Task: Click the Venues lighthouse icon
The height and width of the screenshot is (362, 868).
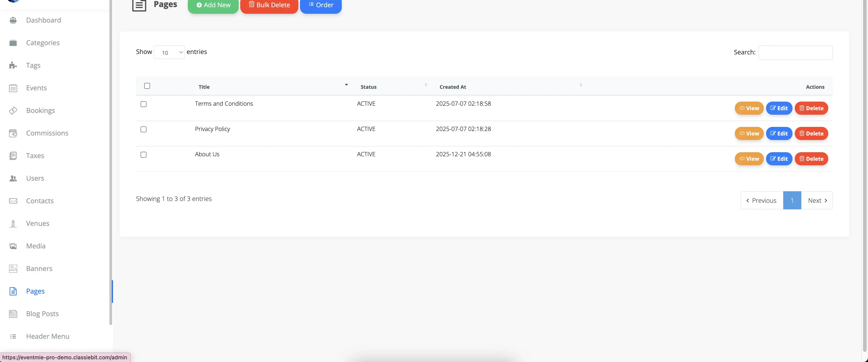Action: coord(13,223)
